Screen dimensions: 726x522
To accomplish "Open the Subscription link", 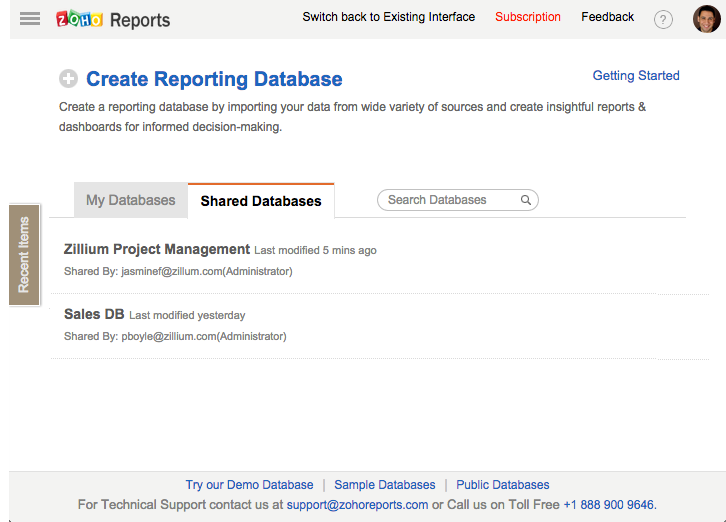I will click(x=528, y=17).
